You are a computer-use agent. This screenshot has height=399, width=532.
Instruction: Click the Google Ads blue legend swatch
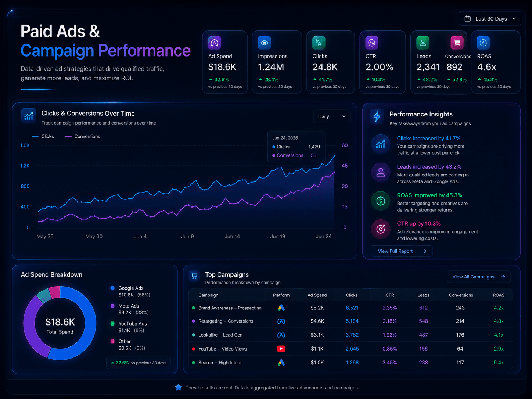point(112,288)
